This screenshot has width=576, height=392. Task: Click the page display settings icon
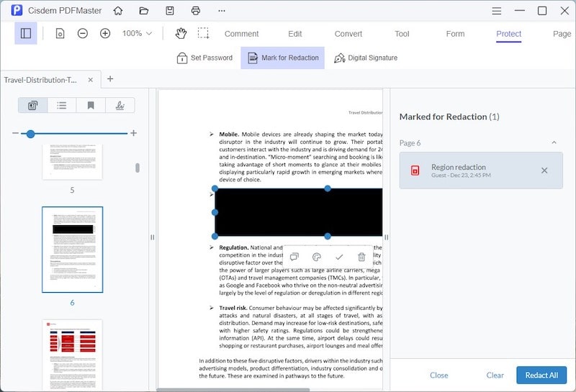[x=60, y=33]
